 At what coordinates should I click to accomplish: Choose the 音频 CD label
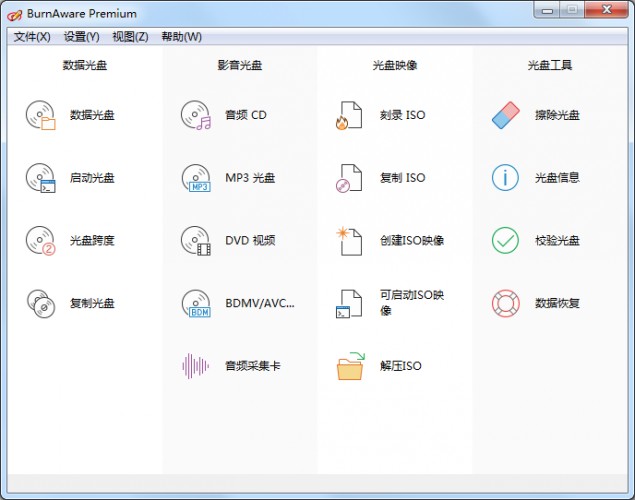pos(246,115)
